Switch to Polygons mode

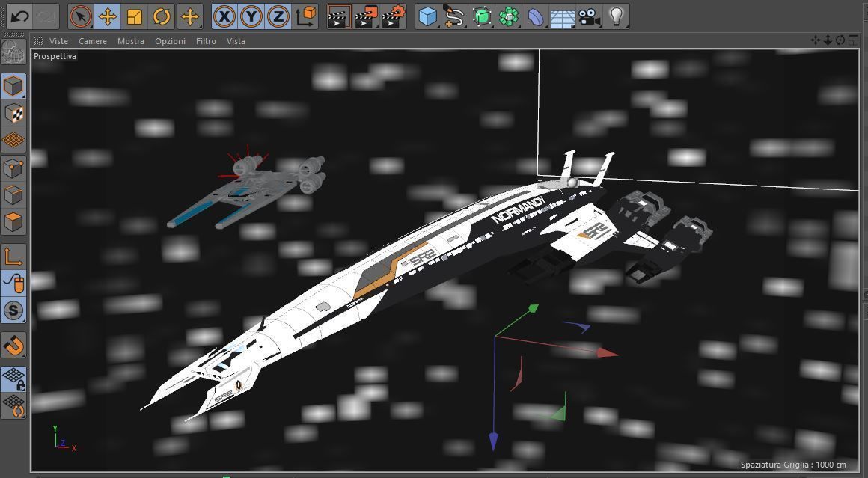click(x=13, y=222)
